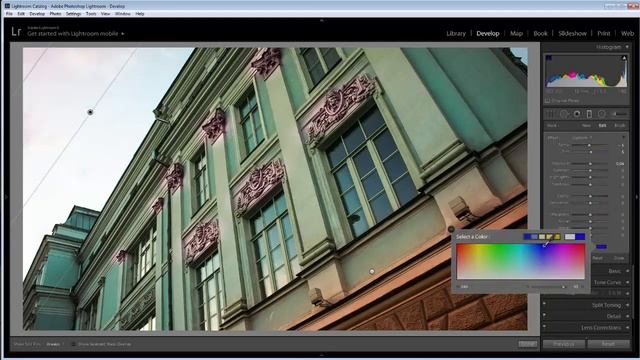Switch to the Map module

(516, 33)
